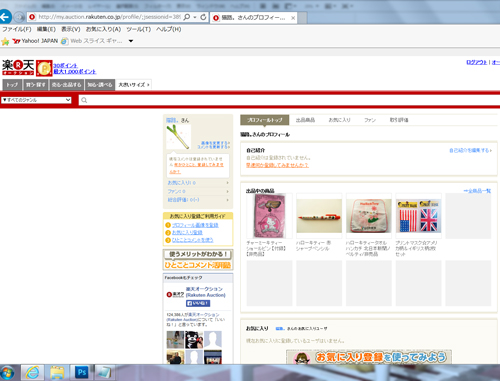Click the magnifier icon in the search box
Screen dimensions: 500x381
[x=84, y=100]
